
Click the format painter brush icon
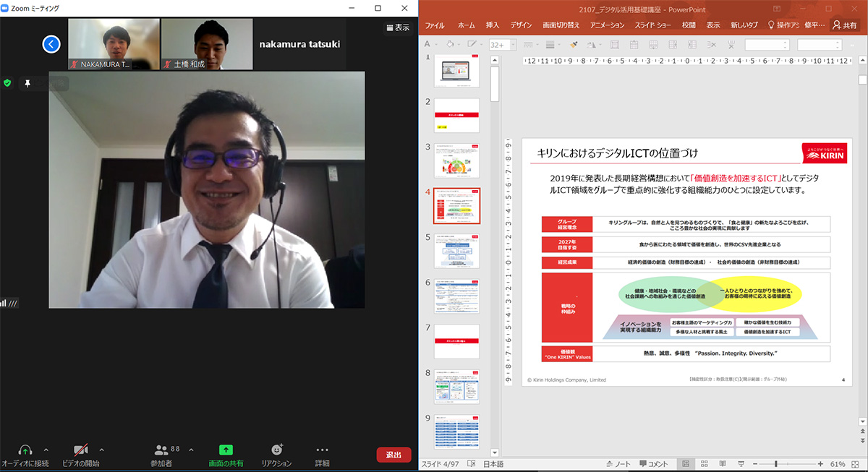click(574, 44)
